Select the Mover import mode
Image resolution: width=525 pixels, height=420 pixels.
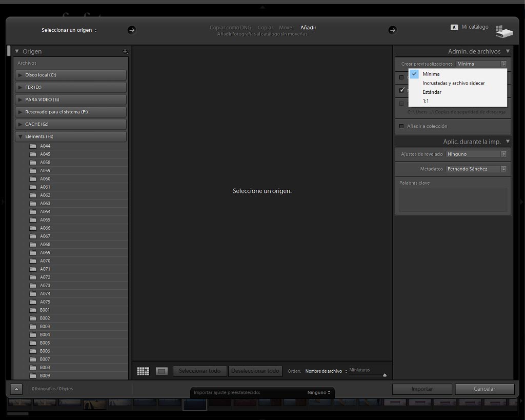pyautogui.click(x=286, y=28)
